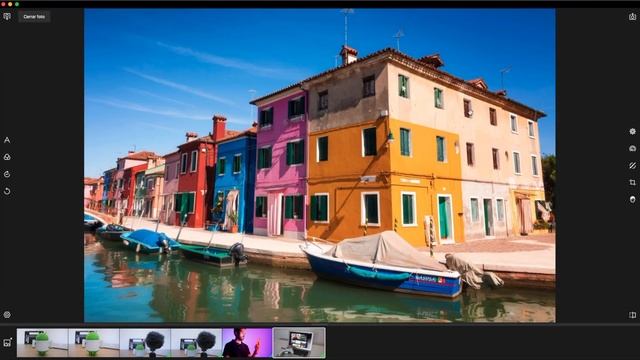
Task: Click the colorful houses photo in the canvas
Action: (x=320, y=165)
